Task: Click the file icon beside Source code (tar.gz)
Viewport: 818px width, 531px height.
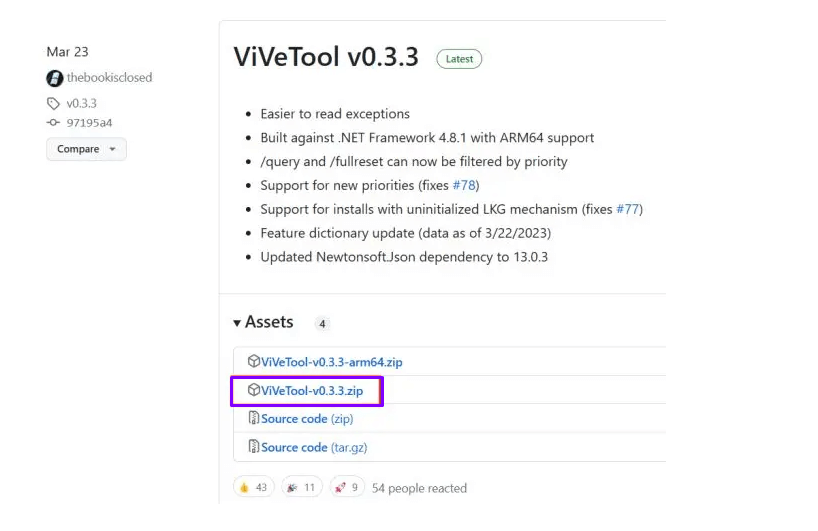Action: click(x=254, y=447)
